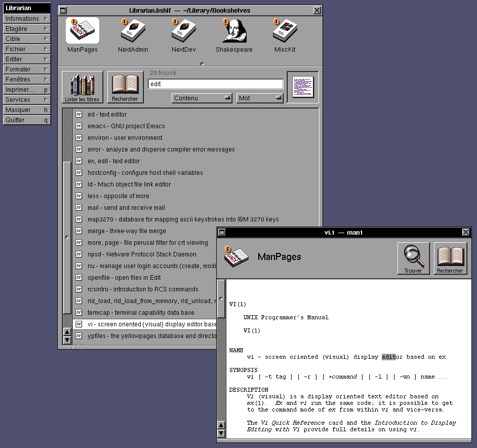Click file icon beside 'npsd - Netware Protocol Stack Daemon'
The height and width of the screenshot is (448, 477).
(x=79, y=254)
